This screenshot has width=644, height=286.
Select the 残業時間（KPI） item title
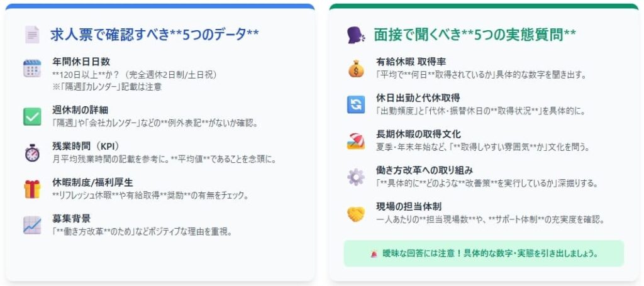click(86, 146)
